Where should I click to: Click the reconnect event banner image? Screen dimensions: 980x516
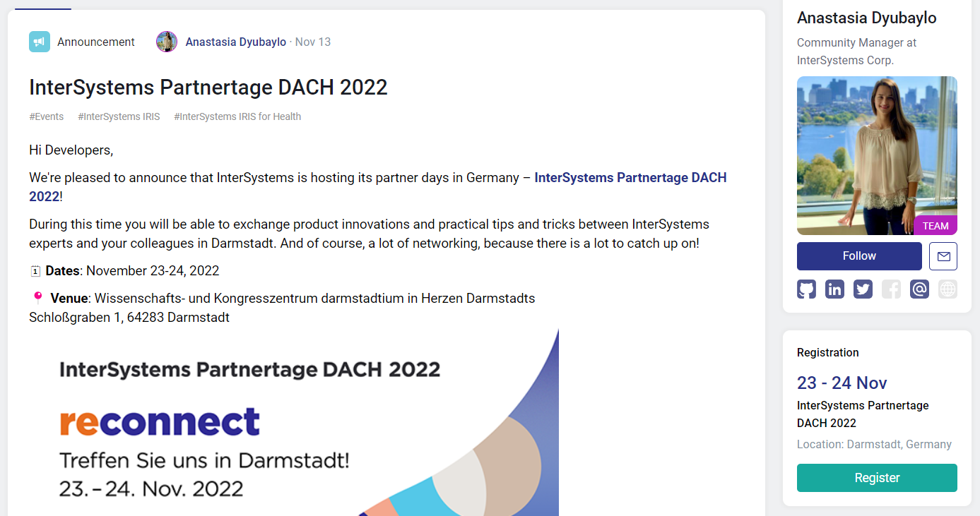293,422
